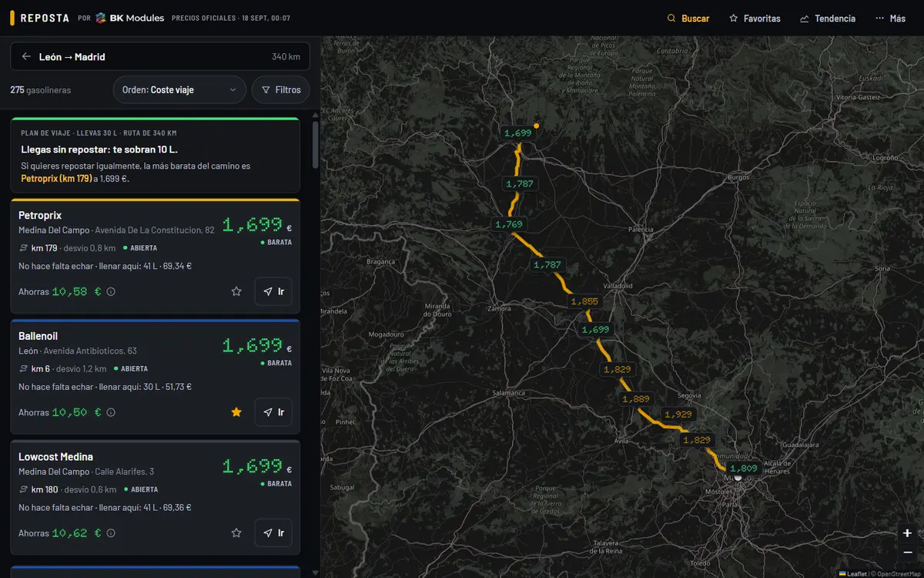Switch to the Tendencia tab

click(x=828, y=18)
